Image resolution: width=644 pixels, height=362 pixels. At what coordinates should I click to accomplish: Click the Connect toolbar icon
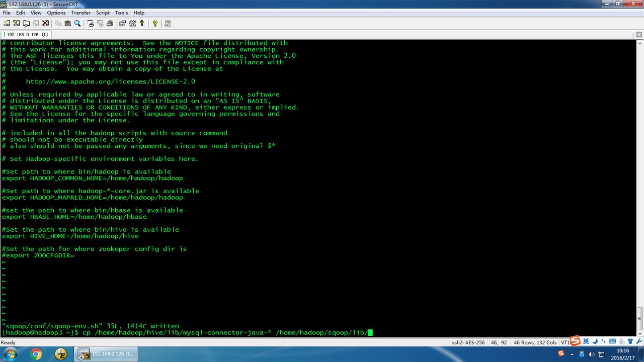(7, 23)
